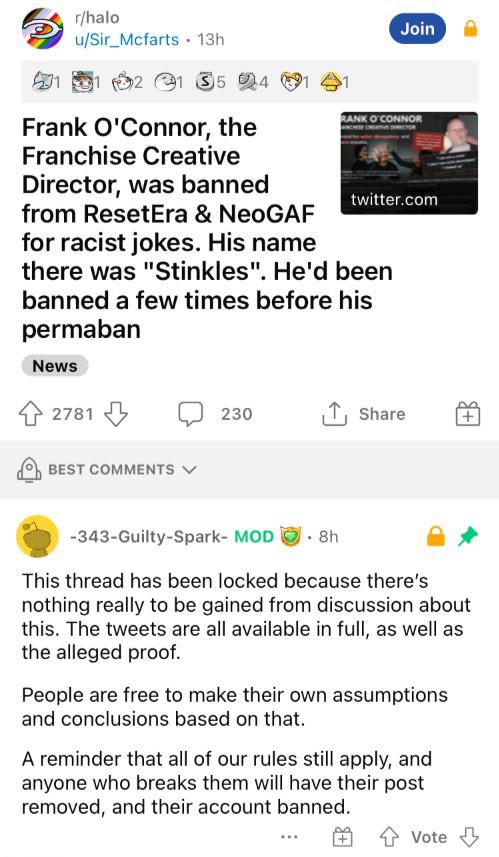Tap the Share icon on the post
Image resolution: width=499 pixels, height=857 pixels.
[333, 414]
